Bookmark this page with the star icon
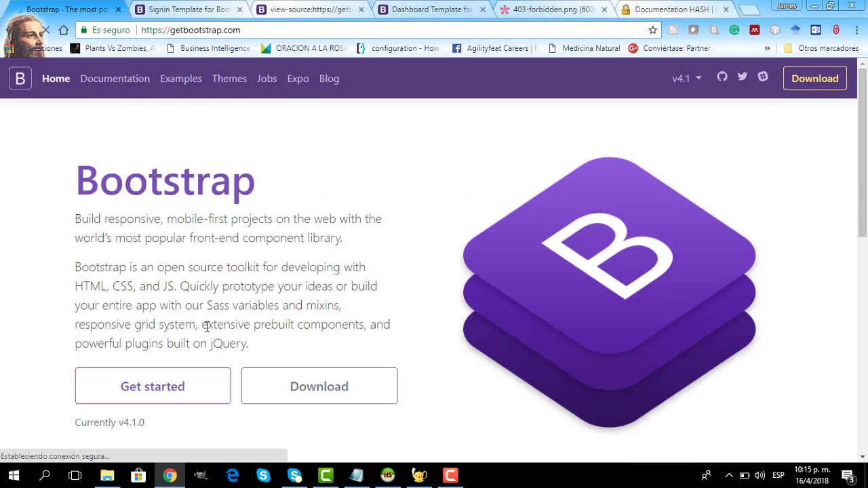The height and width of the screenshot is (488, 868). [x=652, y=30]
